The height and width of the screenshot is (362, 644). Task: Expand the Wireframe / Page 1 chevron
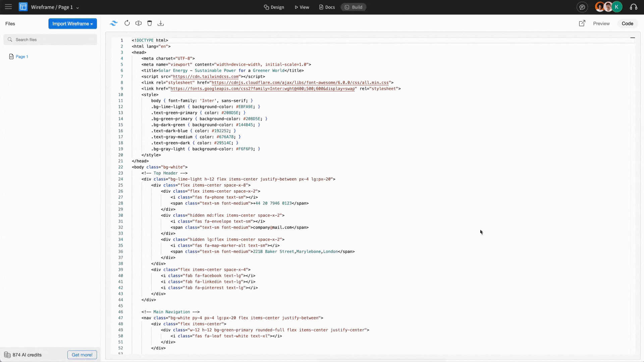[x=77, y=7]
